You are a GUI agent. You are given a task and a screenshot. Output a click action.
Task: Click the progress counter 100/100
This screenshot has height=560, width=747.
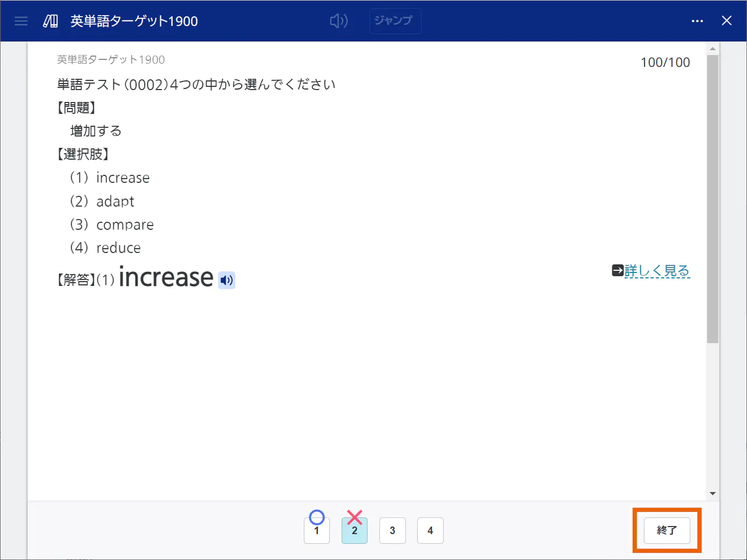coord(665,63)
